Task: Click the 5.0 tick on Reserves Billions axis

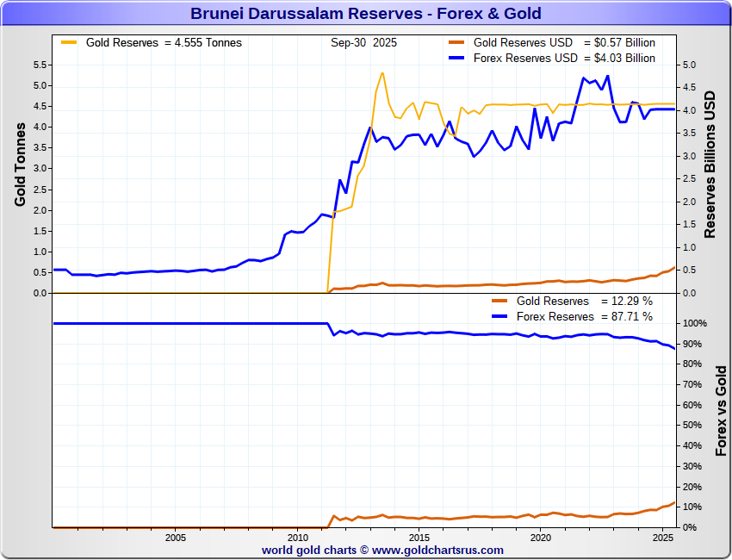Action: (x=689, y=65)
